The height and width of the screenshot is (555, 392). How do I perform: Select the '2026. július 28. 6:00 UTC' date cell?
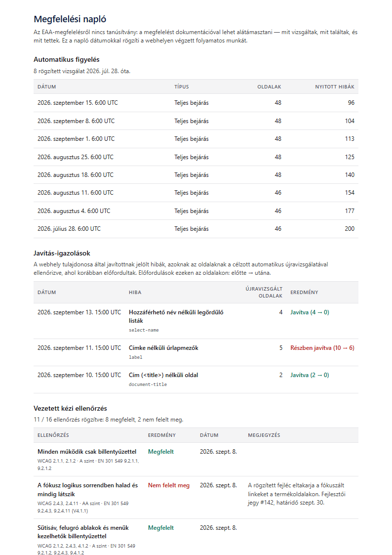tap(69, 229)
